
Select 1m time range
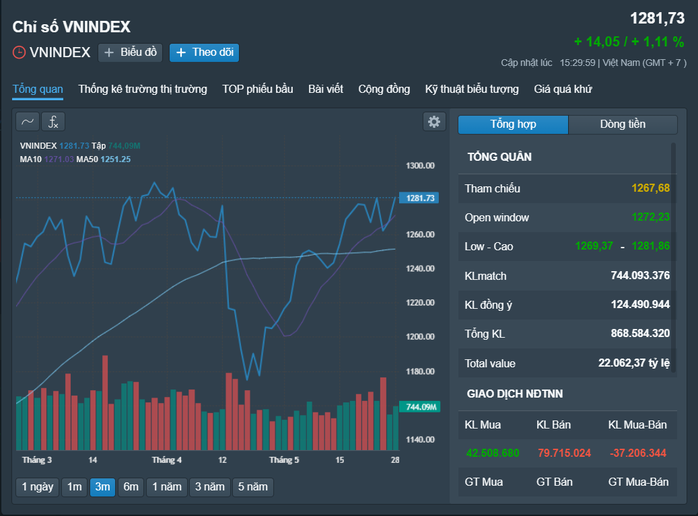point(74,487)
